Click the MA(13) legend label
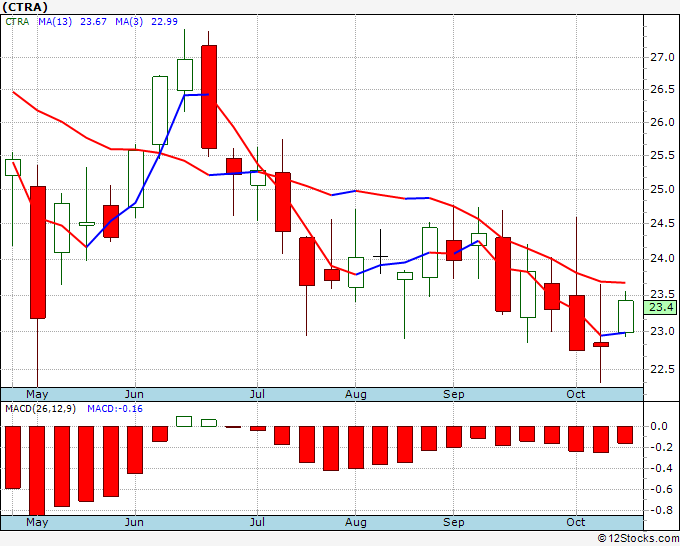The image size is (680, 546). pos(55,21)
